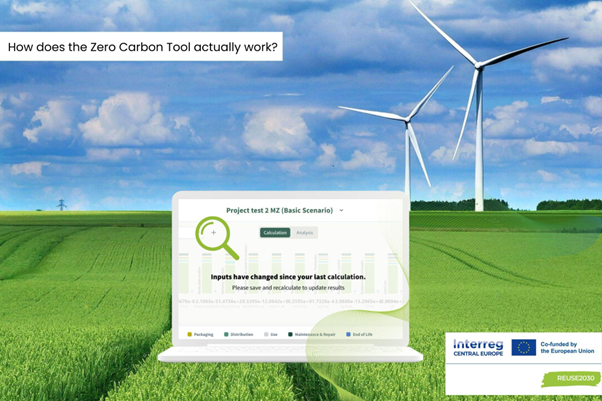Expand the project scenario dropdown chevron
602x401 pixels.
pyautogui.click(x=341, y=211)
